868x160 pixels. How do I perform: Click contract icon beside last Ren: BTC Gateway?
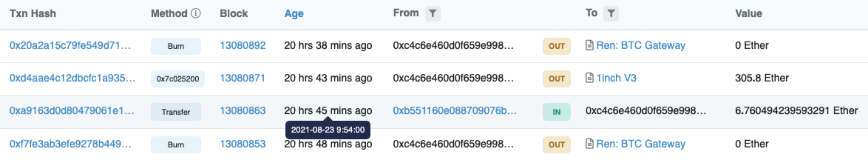tap(590, 144)
